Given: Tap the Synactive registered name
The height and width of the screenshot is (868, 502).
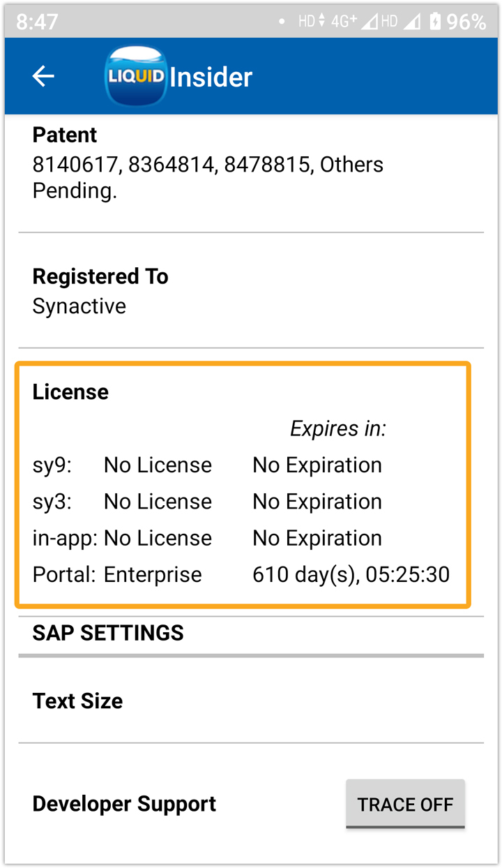Looking at the screenshot, I should pos(79,306).
